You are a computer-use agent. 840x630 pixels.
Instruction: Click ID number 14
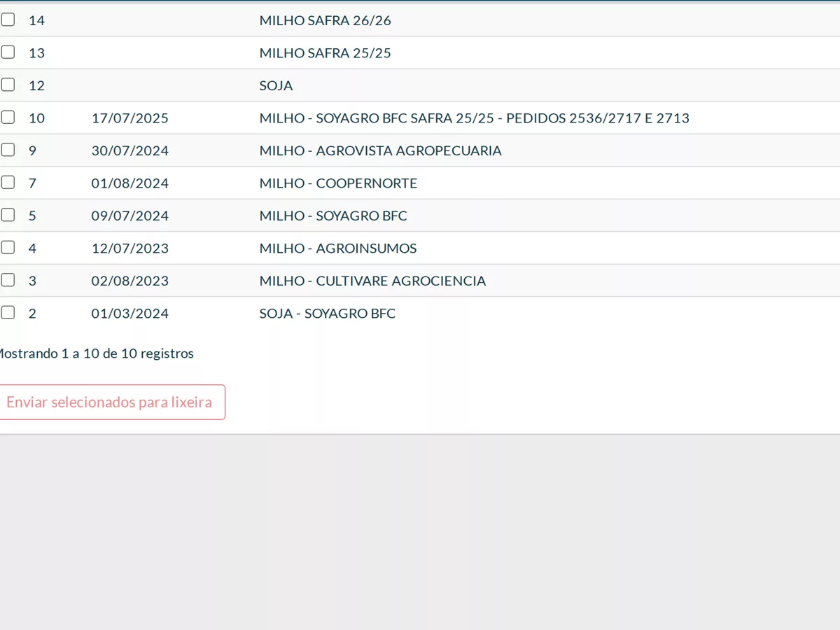pos(36,20)
